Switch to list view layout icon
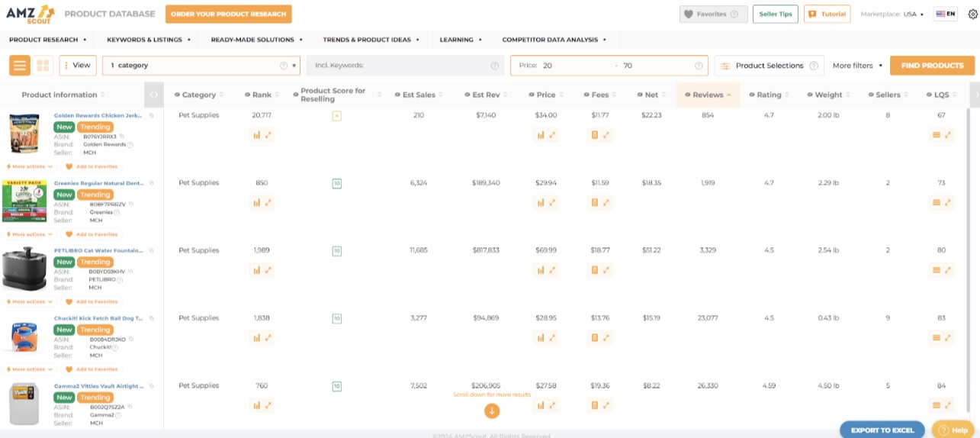The height and width of the screenshot is (438, 980). [x=20, y=66]
